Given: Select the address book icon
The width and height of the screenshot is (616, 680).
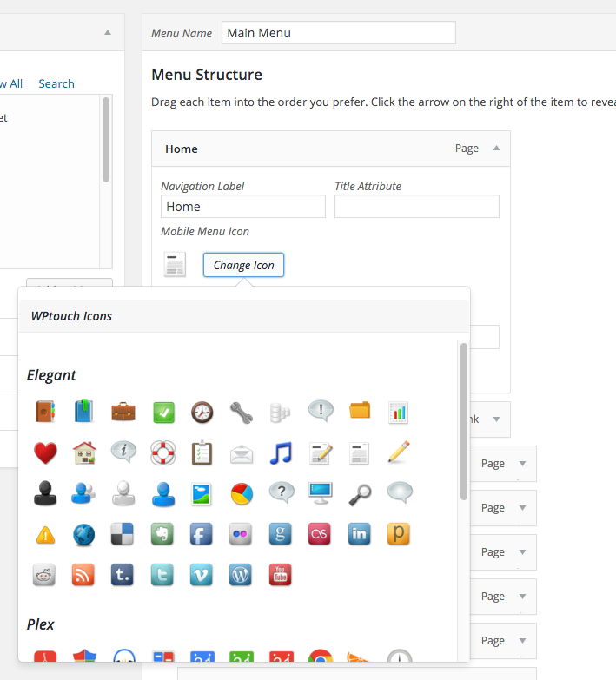Looking at the screenshot, I should 45,412.
